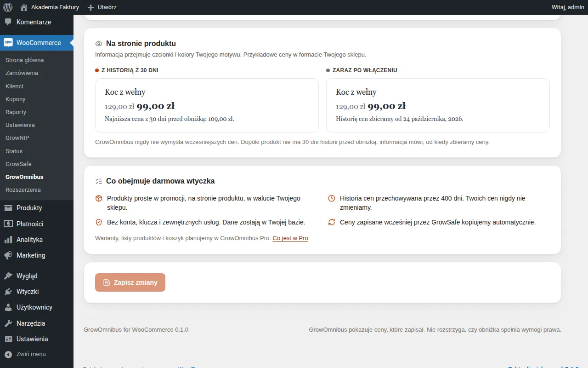The image size is (588, 368).
Task: Open the Zamówienia submenu item
Action: pos(22,73)
